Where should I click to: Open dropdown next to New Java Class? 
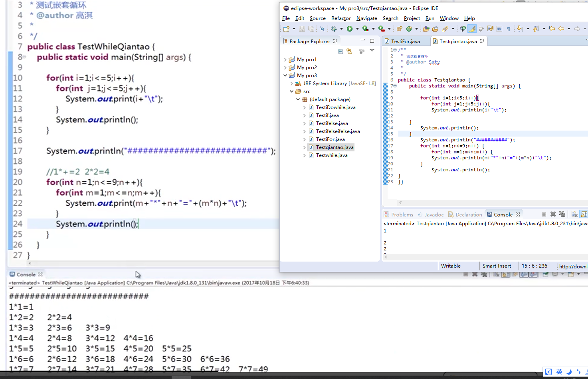(x=416, y=29)
